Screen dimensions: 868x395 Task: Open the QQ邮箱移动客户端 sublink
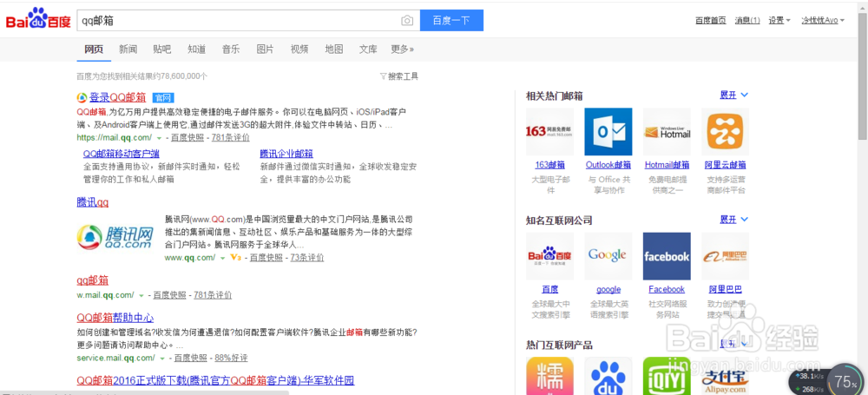pyautogui.click(x=122, y=154)
